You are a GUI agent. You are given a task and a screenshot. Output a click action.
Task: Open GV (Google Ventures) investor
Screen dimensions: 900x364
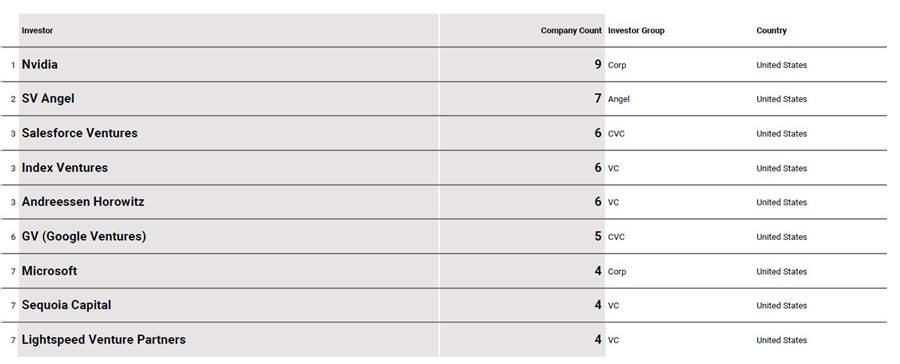pos(84,236)
